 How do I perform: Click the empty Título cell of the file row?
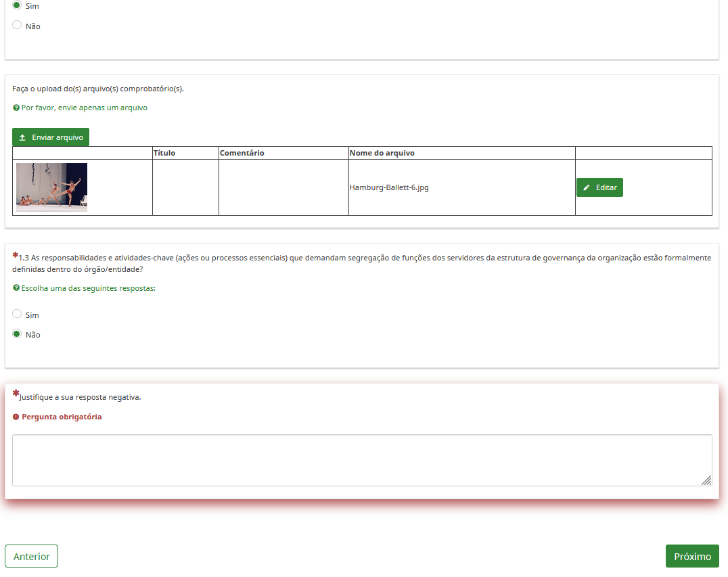185,187
